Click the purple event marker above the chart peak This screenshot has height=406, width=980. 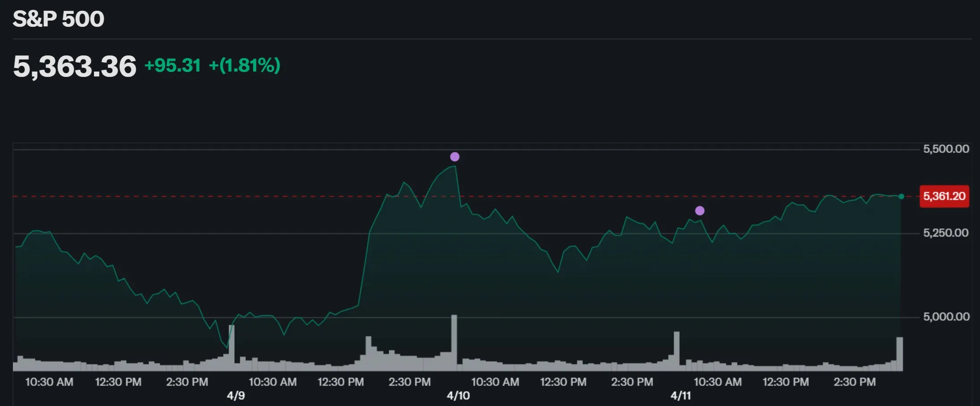point(454,156)
